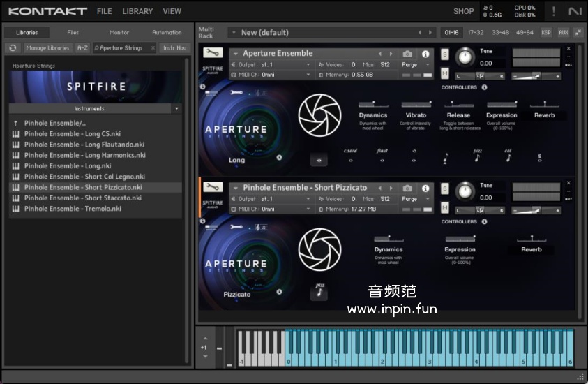This screenshot has width=588, height=384.
Task: Open the Purge dropdown for Aperture Ensemble
Action: [x=410, y=64]
